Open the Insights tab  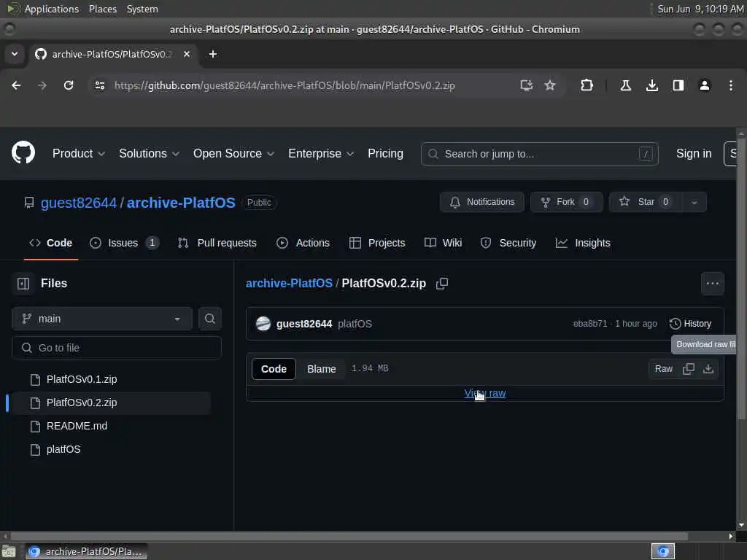[583, 243]
